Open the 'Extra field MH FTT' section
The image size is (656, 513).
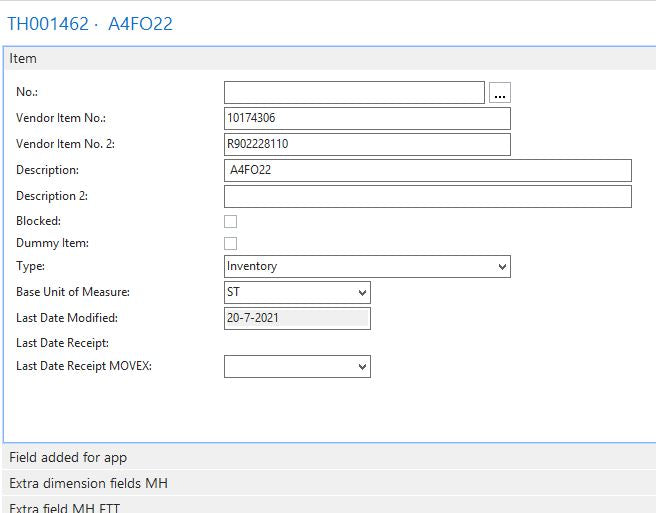(x=66, y=507)
